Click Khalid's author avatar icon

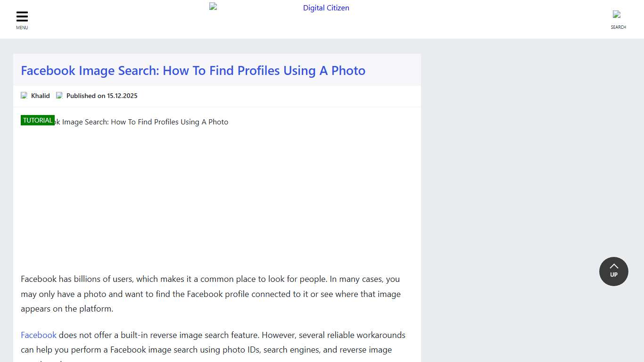pyautogui.click(x=24, y=95)
